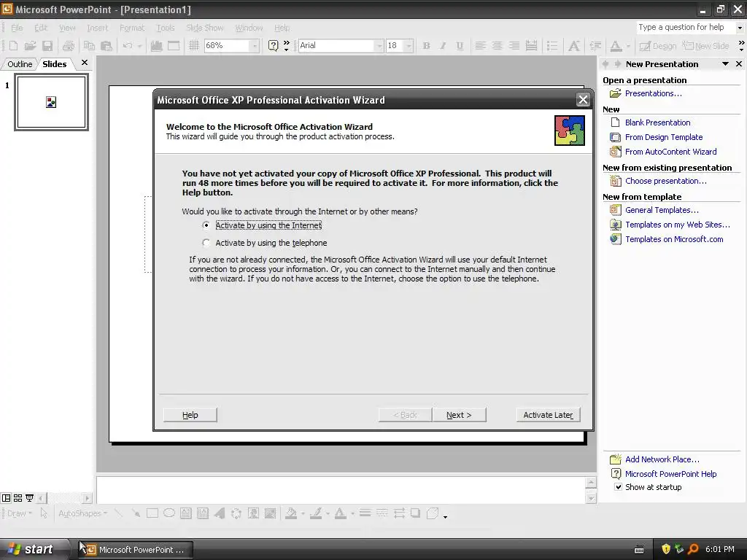This screenshot has width=747, height=560.
Task: Open Microsoft PowerPoint Help link
Action: click(671, 474)
